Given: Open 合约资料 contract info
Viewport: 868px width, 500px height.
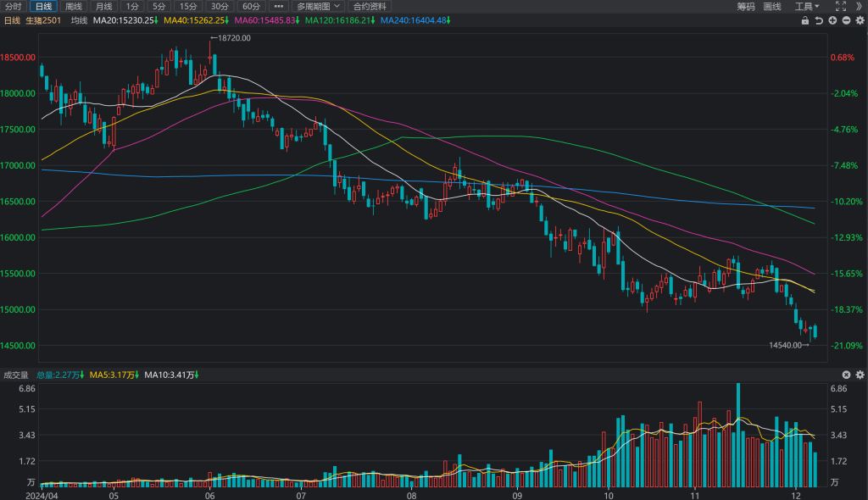Looking at the screenshot, I should click(370, 6).
